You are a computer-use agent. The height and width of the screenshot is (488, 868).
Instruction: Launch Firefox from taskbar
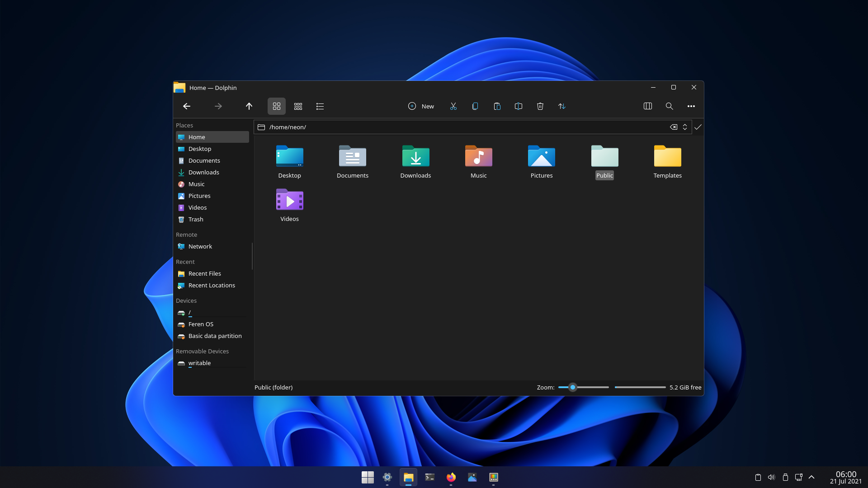451,477
